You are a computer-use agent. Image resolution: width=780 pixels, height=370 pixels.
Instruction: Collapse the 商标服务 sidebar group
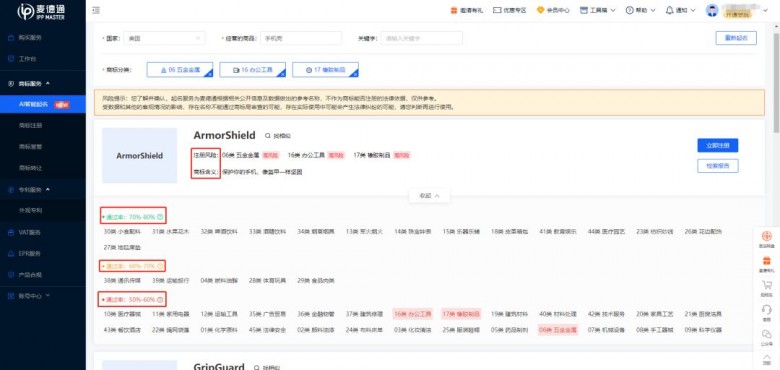point(47,84)
